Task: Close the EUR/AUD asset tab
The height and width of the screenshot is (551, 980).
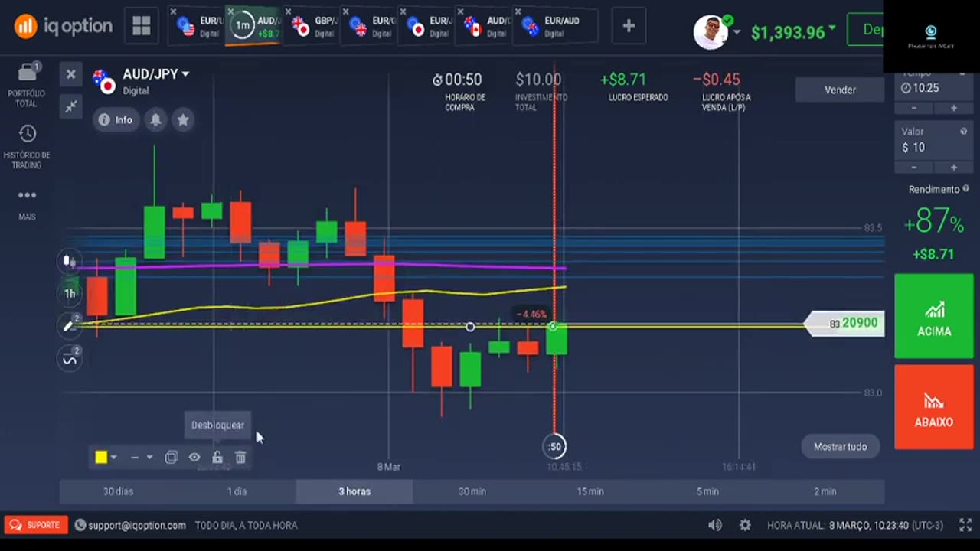Action: [x=518, y=11]
